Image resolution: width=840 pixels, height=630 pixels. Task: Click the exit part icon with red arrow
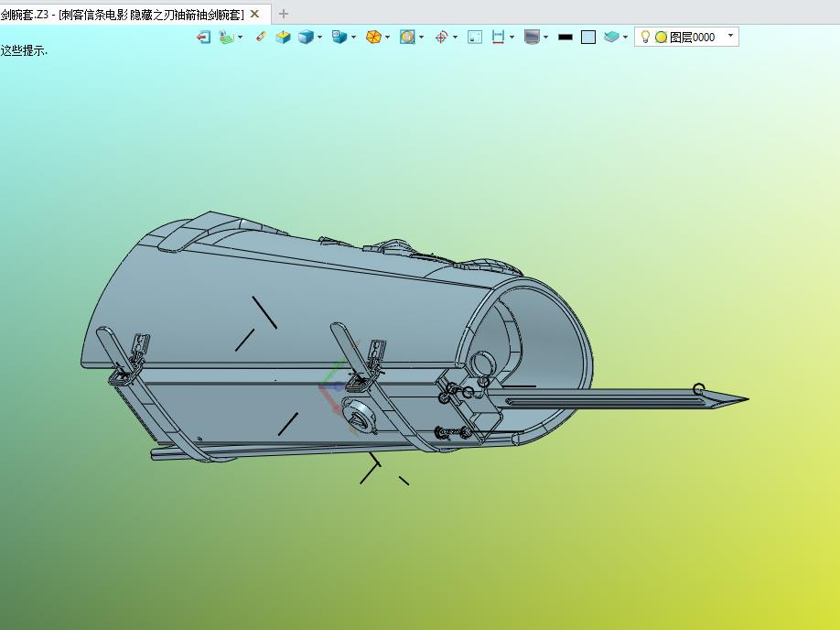point(204,37)
